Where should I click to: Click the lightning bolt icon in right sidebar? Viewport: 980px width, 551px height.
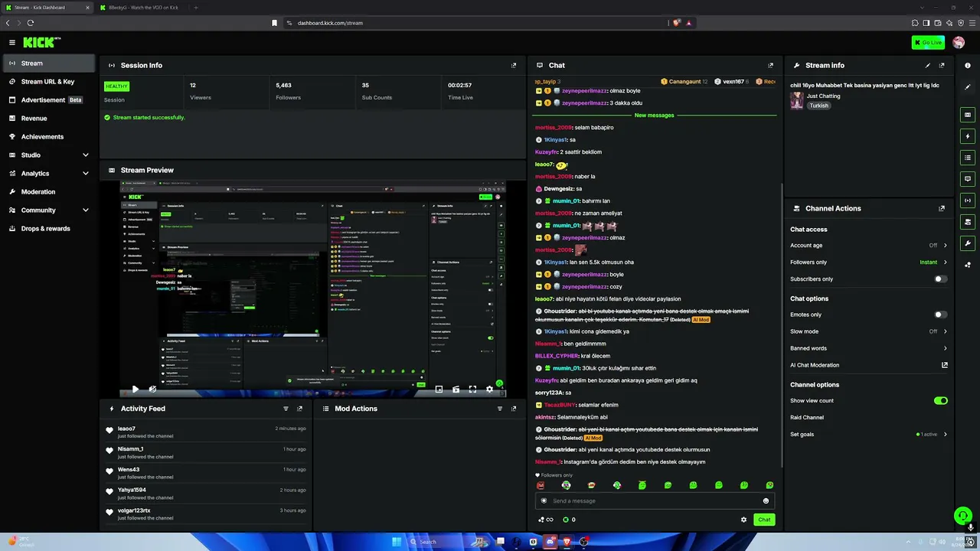pos(968,136)
